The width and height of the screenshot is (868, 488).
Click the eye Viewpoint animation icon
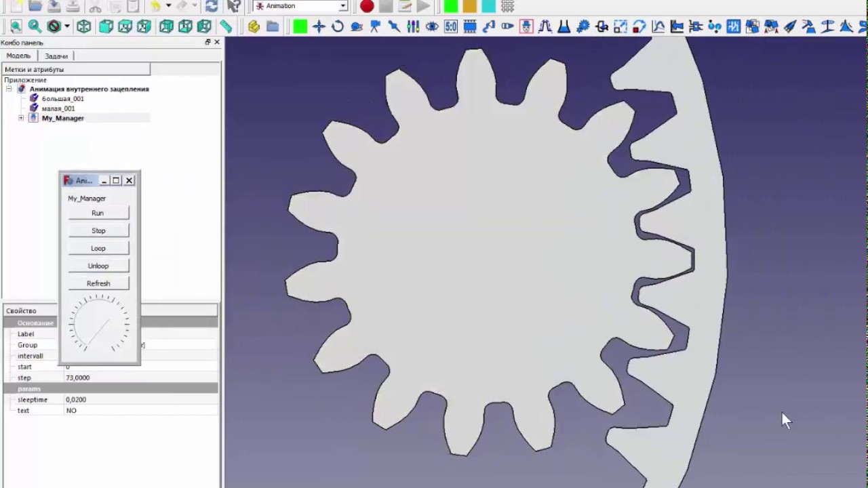click(432, 26)
